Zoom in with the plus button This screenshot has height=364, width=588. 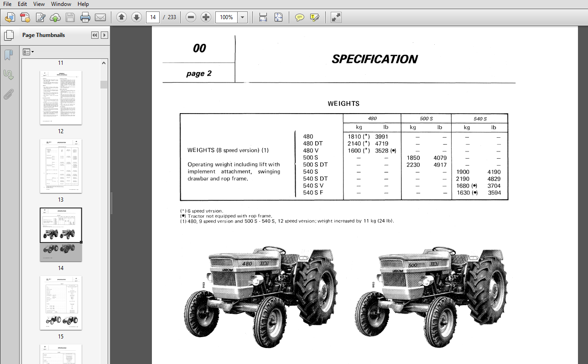(206, 17)
